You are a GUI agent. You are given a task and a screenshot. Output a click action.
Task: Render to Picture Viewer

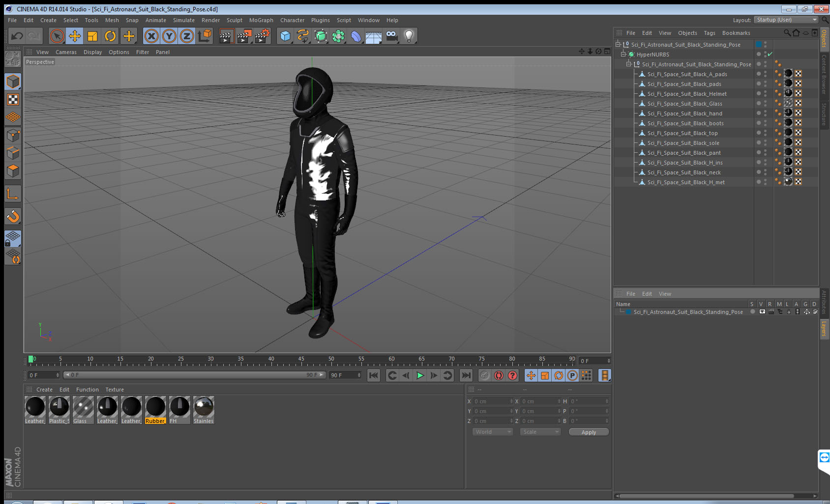244,36
